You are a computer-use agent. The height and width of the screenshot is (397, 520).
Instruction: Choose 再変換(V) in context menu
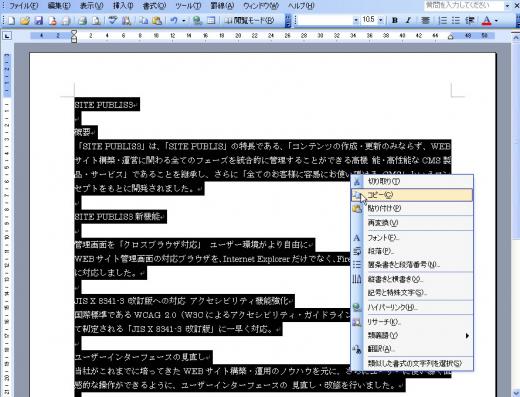(x=412, y=223)
